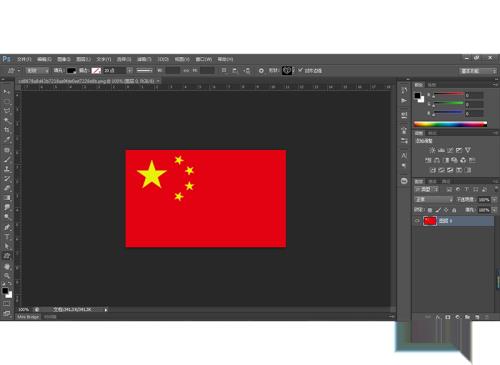Open the File menu
This screenshot has width=500, height=365.
(24, 59)
